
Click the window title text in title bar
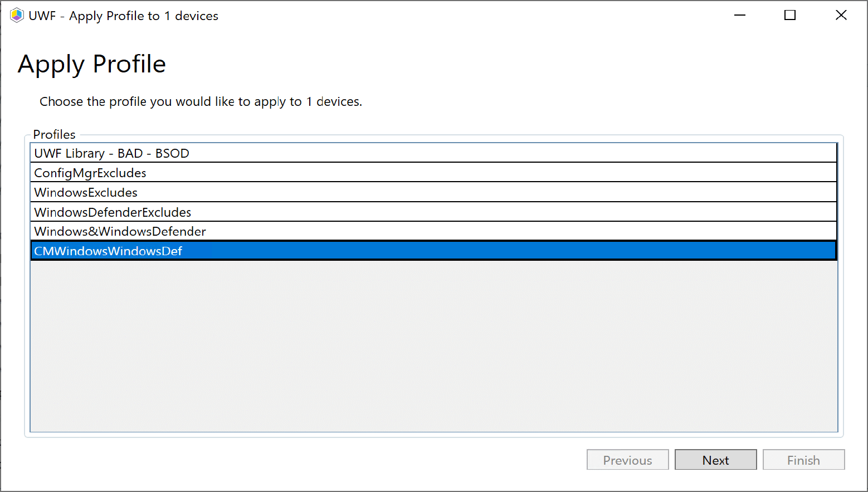click(123, 16)
